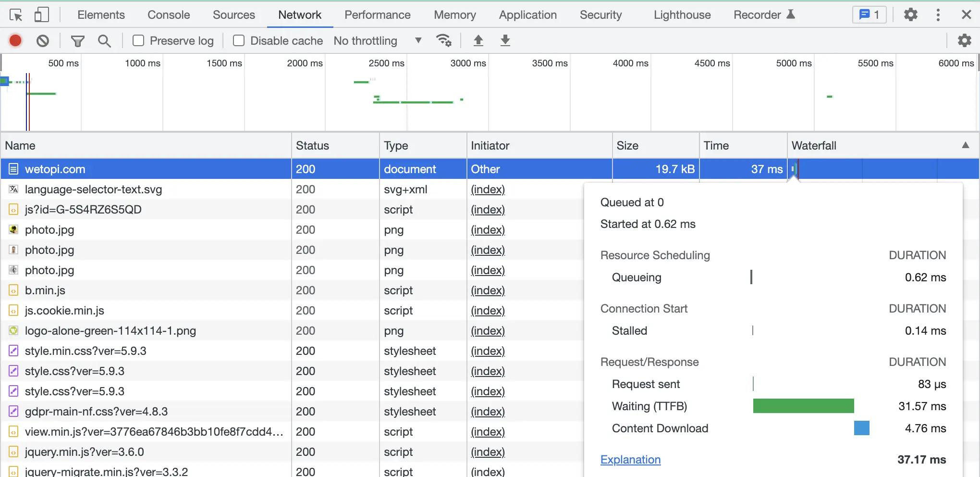Clear the network log
Viewport: 980px width, 477px height.
point(43,40)
